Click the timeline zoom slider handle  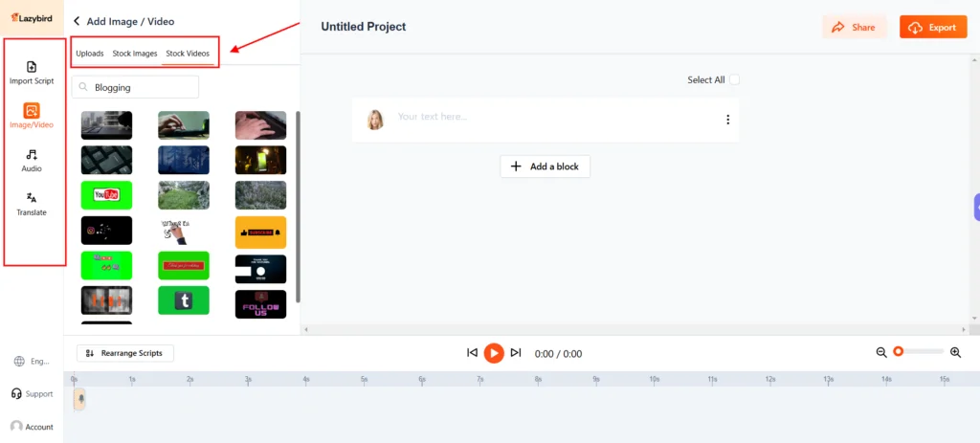coord(898,352)
